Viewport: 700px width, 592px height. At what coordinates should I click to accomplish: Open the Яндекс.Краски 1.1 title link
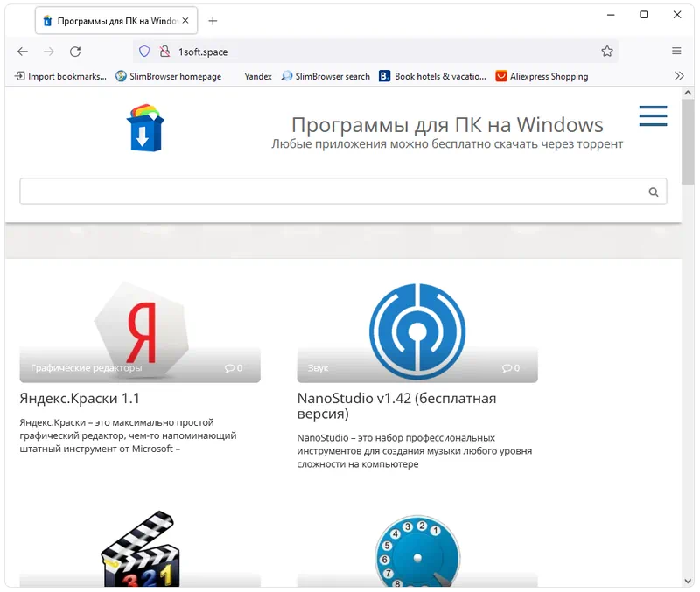tap(80, 399)
